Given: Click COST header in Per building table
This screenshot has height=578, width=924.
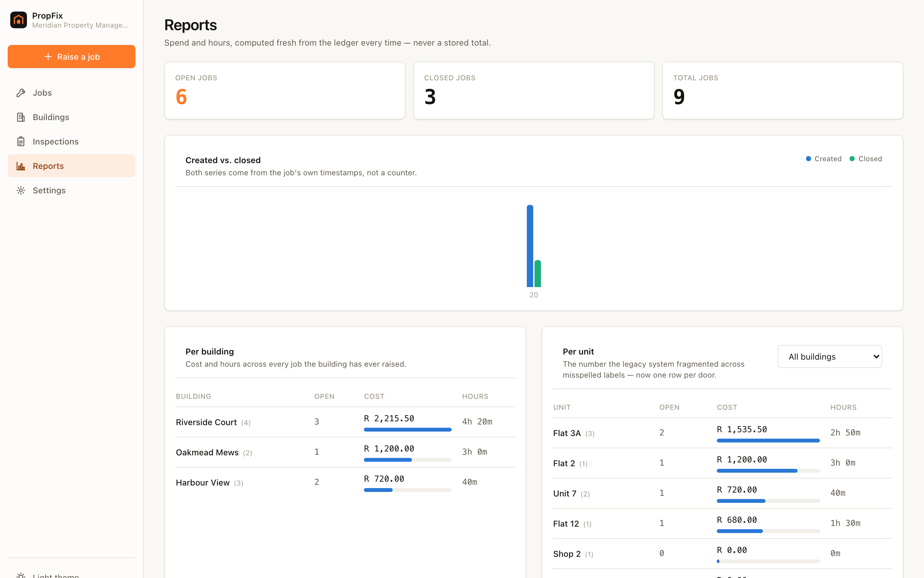Looking at the screenshot, I should point(374,397).
